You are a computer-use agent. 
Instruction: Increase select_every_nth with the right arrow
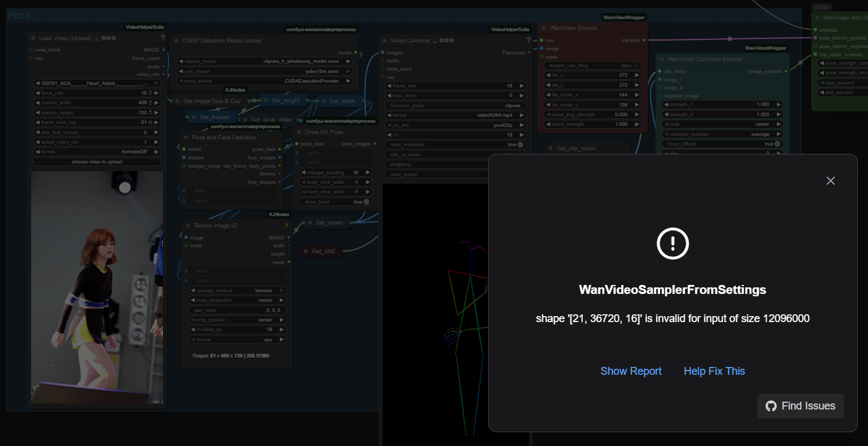157,142
